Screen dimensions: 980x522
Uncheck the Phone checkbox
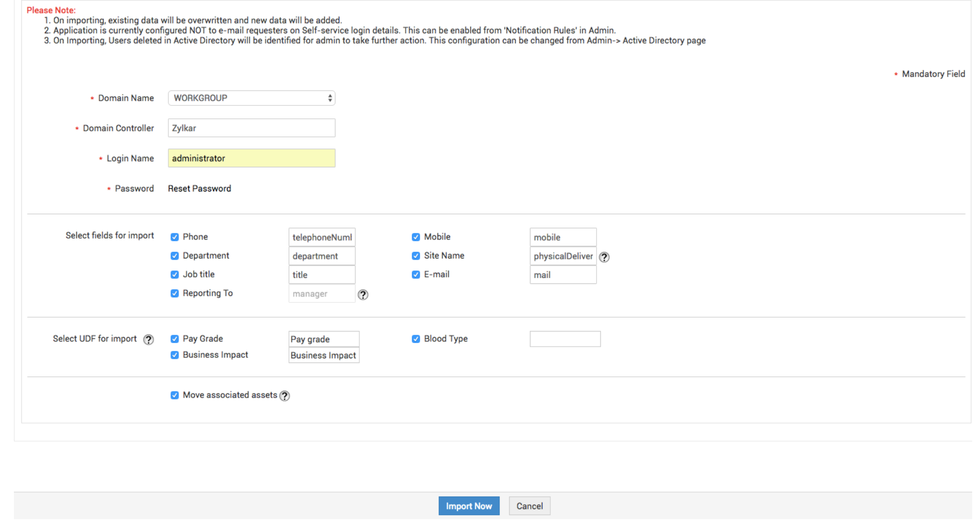click(x=174, y=237)
